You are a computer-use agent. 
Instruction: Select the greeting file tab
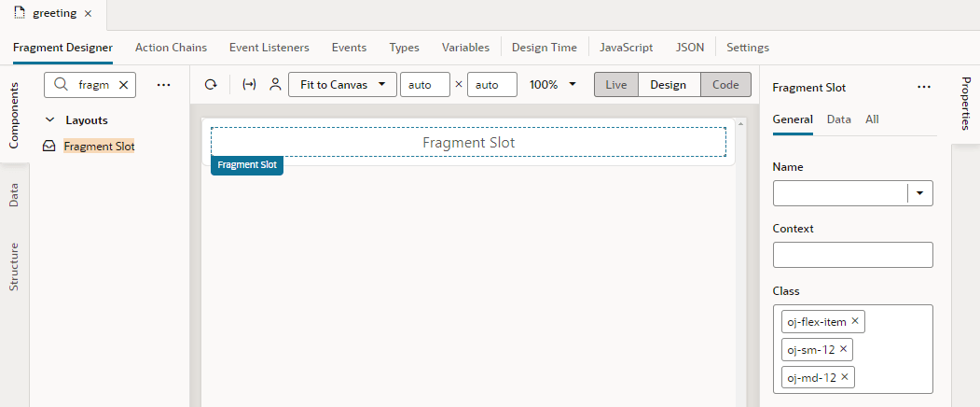pyautogui.click(x=53, y=14)
